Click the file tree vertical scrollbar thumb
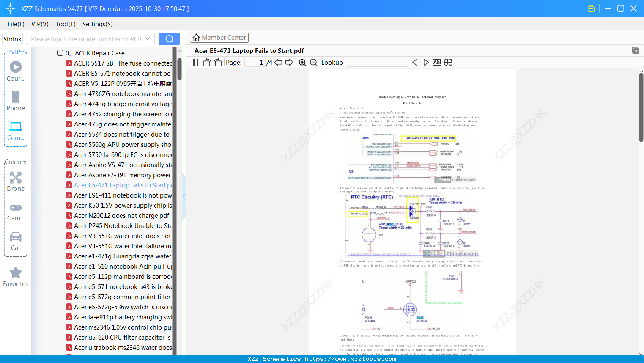 click(179, 69)
